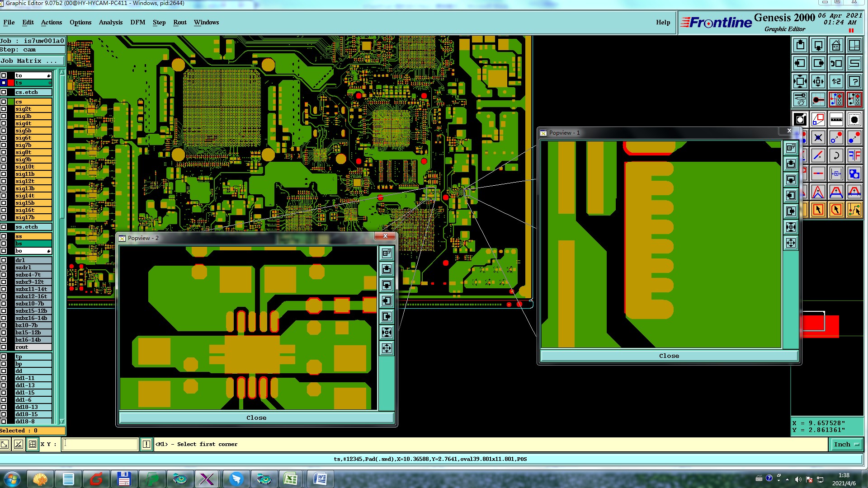Click the wrench and palette settings icon

800,99
